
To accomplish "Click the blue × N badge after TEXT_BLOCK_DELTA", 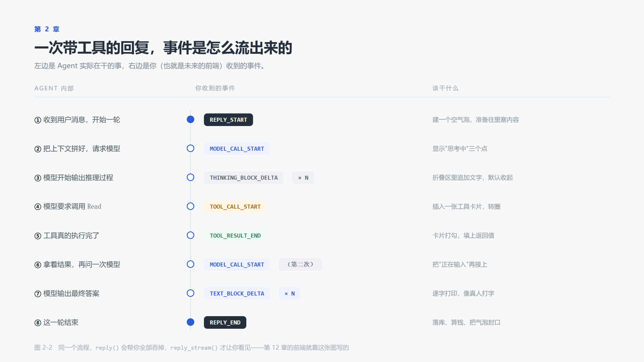I will pos(290,293).
